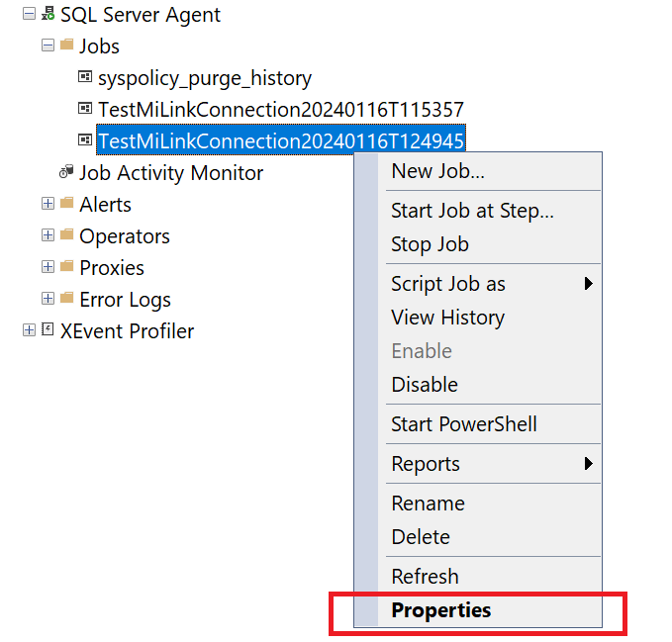The width and height of the screenshot is (672, 642).
Task: Select the XEvent Profiler tree node
Action: (127, 331)
